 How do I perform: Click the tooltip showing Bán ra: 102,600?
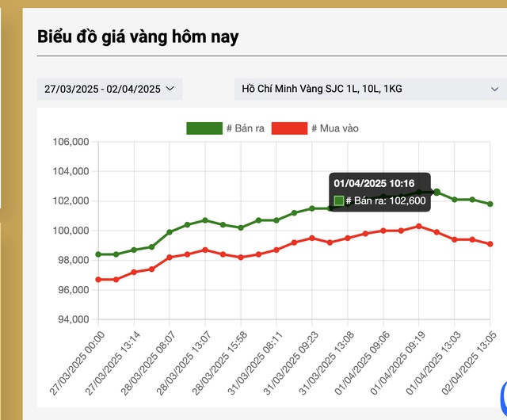click(380, 193)
